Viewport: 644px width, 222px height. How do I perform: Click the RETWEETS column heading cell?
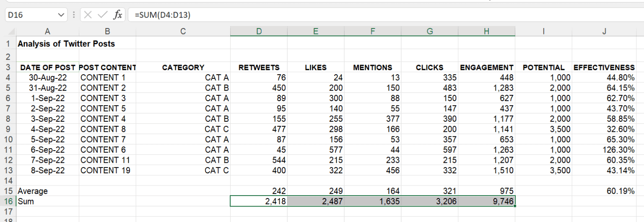tap(259, 68)
